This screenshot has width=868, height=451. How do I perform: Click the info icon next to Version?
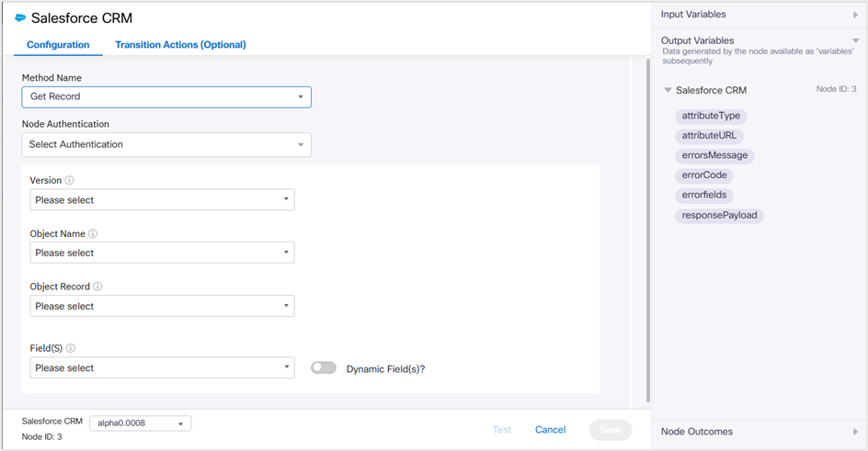click(69, 180)
